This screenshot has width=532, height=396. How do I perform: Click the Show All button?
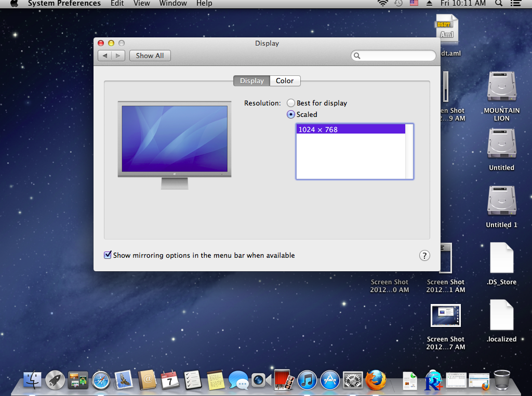point(150,56)
